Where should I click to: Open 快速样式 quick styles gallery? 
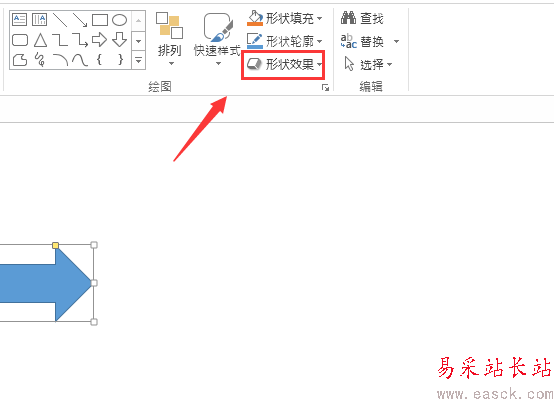[217, 39]
